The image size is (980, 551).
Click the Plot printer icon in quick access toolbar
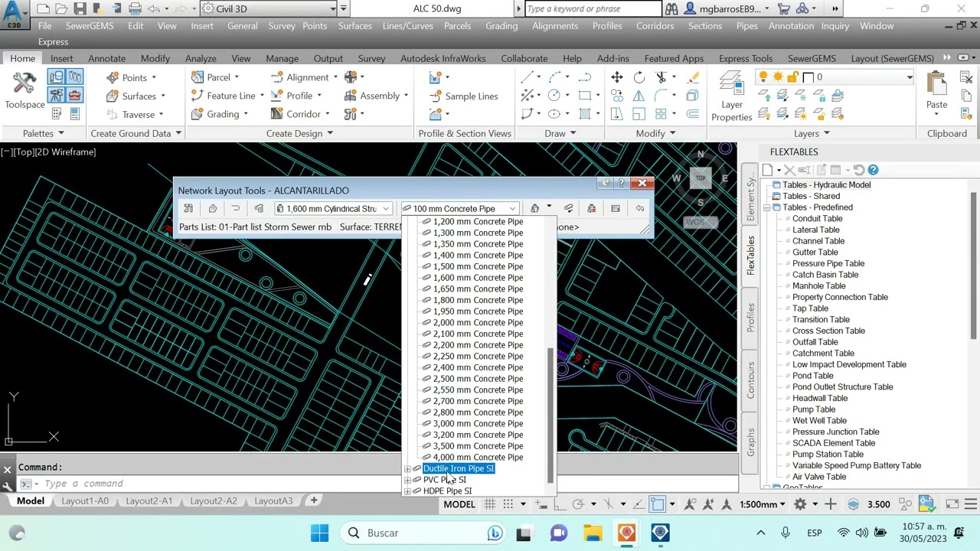point(135,8)
